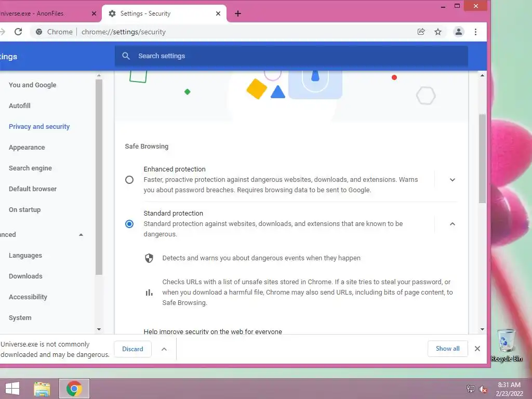532x399 pixels.
Task: Open Search engine settings
Action: tap(30, 168)
